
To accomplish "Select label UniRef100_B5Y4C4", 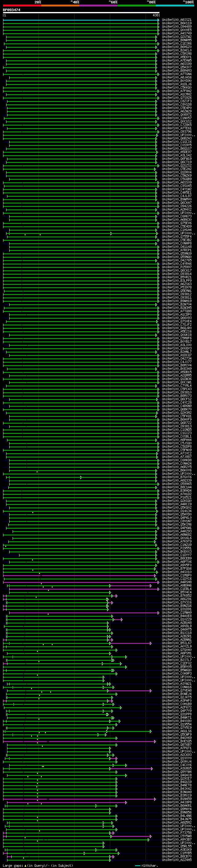I will (177, 592).
